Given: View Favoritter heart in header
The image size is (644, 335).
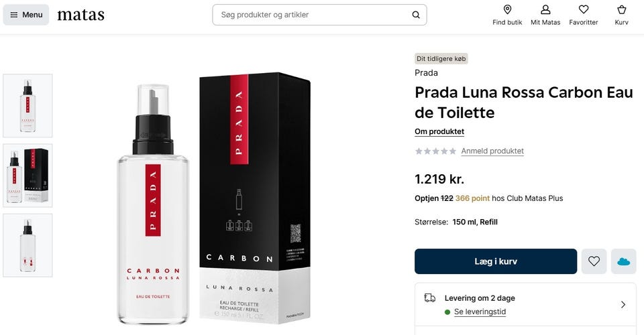Looking at the screenshot, I should pyautogui.click(x=583, y=15).
